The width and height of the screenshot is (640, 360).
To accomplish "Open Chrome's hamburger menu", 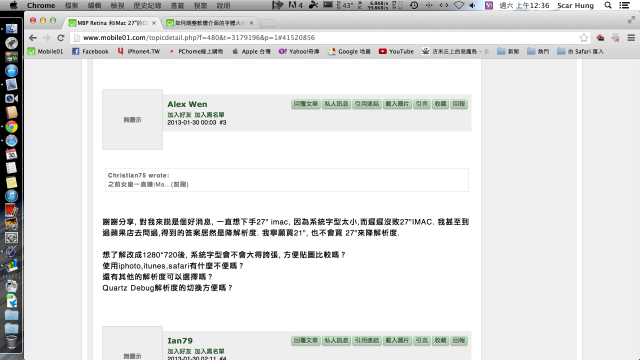I will 631,38.
